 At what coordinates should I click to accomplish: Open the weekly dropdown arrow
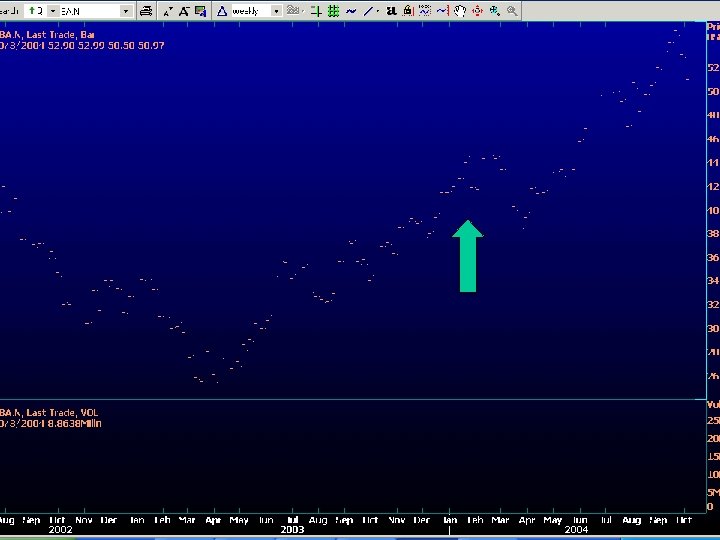(x=276, y=11)
